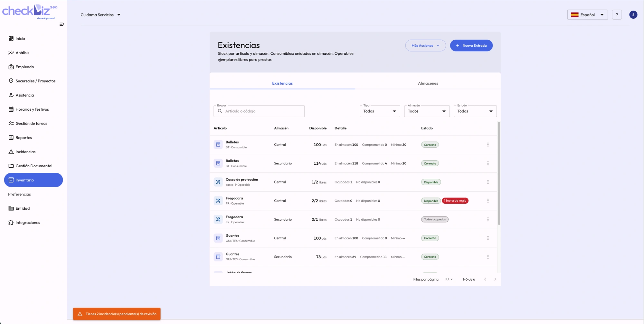The height and width of the screenshot is (324, 644).
Task: Go to previous page arrow
Action: 485,279
